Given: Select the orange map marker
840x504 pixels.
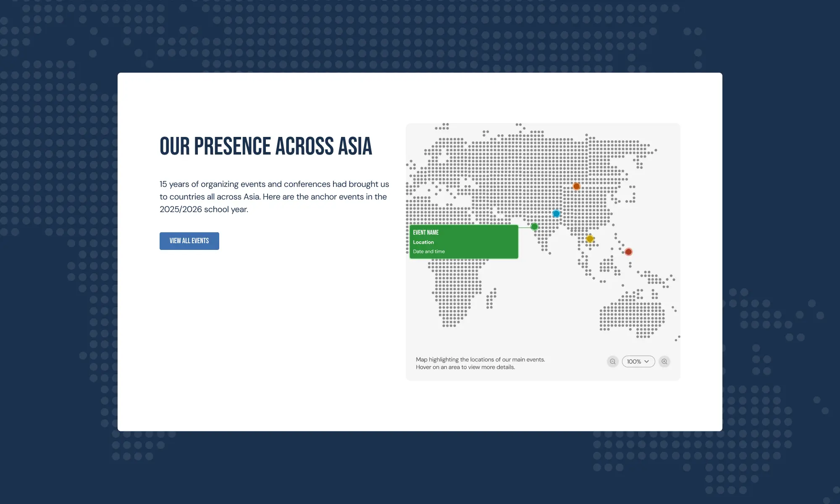Looking at the screenshot, I should pyautogui.click(x=577, y=186).
